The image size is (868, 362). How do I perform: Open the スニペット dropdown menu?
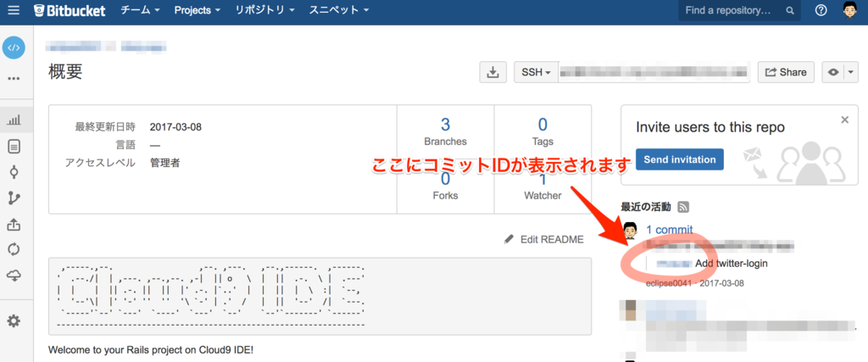click(339, 10)
